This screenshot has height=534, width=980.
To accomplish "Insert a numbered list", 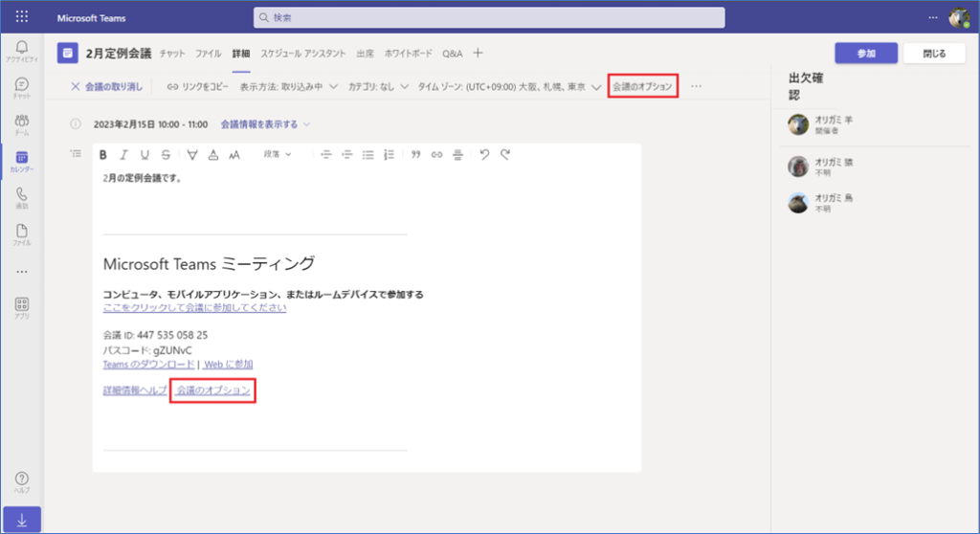I will [x=388, y=154].
